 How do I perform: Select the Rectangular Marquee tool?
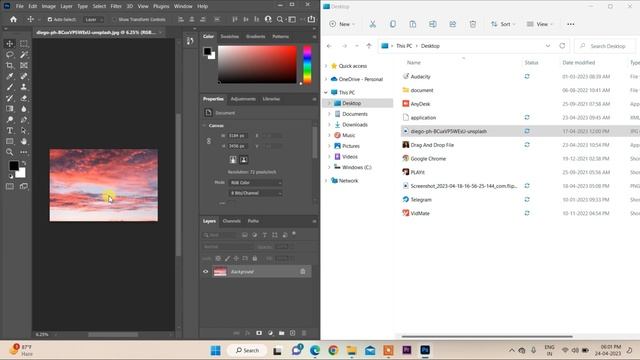pos(24,44)
